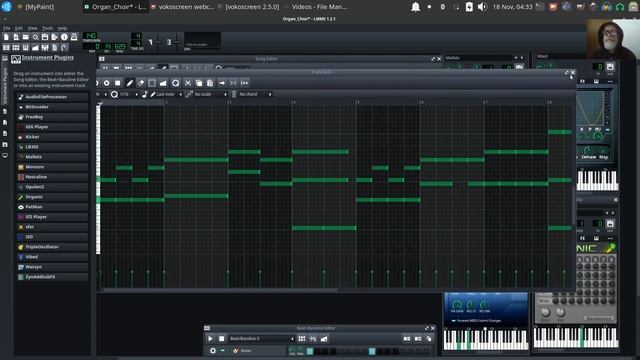Show the Piano Roll toolbar icon
Image resolution: width=640 pixels, height=360 pixels.
tap(26, 47)
